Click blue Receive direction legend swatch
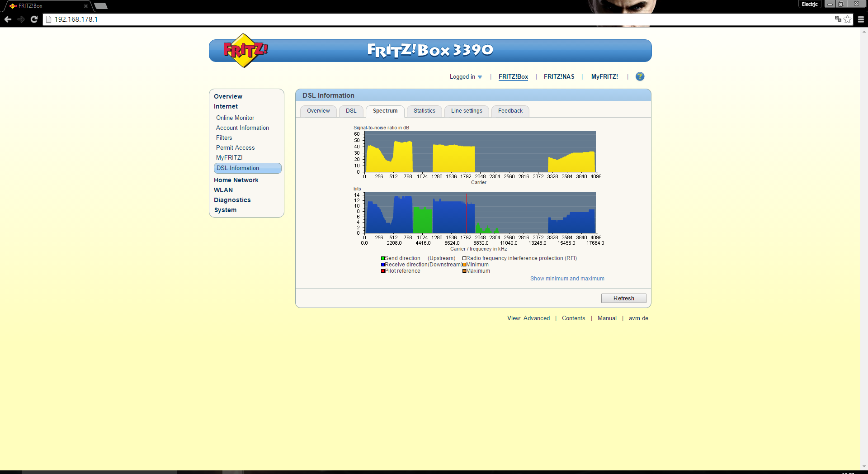 (x=382, y=265)
